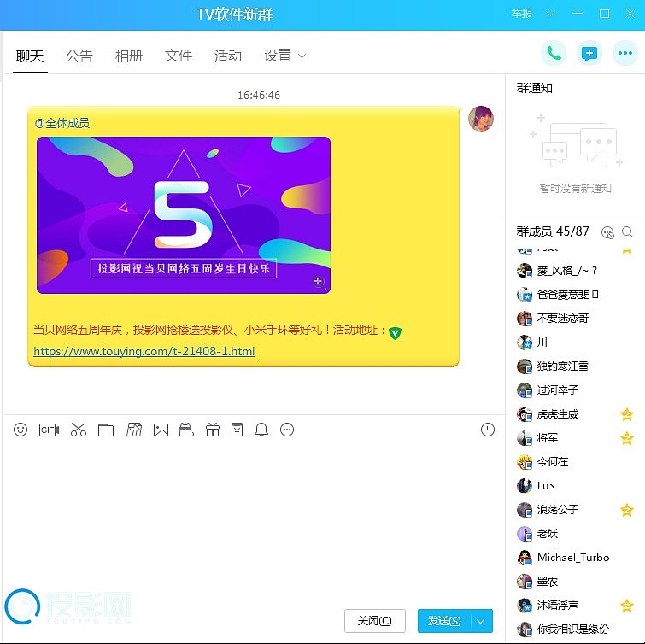Image resolution: width=645 pixels, height=644 pixels.
Task: Open the 活动 tab
Action: [x=228, y=56]
